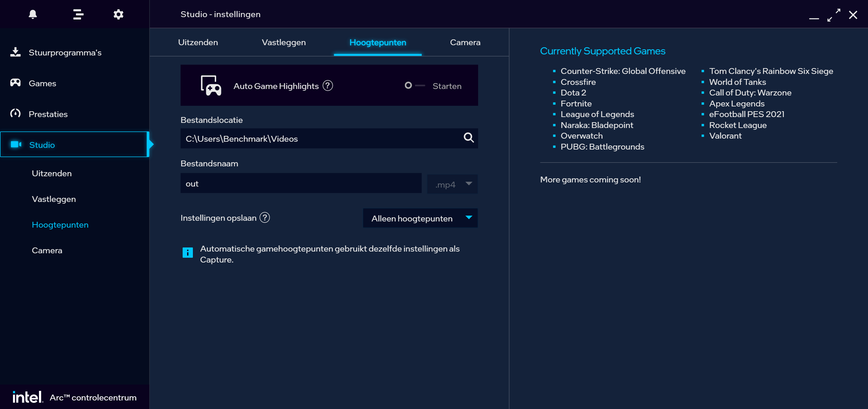Click the Auto Game Highlights controller icon
868x409 pixels.
[211, 86]
